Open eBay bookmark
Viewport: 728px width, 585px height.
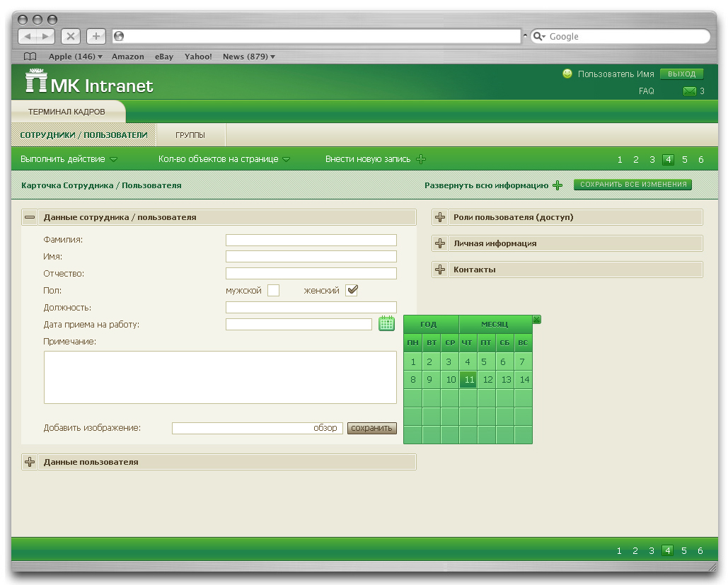point(164,57)
